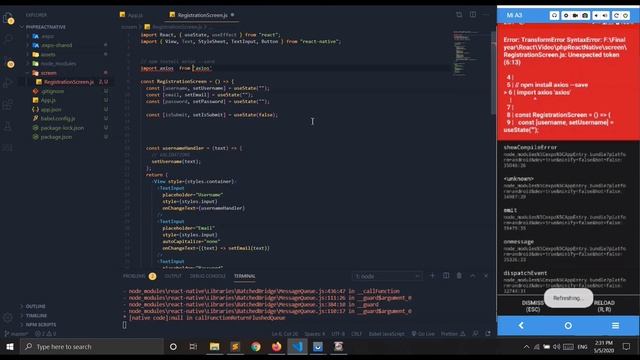
Task: Open babel.config.js in the explorer
Action: (58, 118)
